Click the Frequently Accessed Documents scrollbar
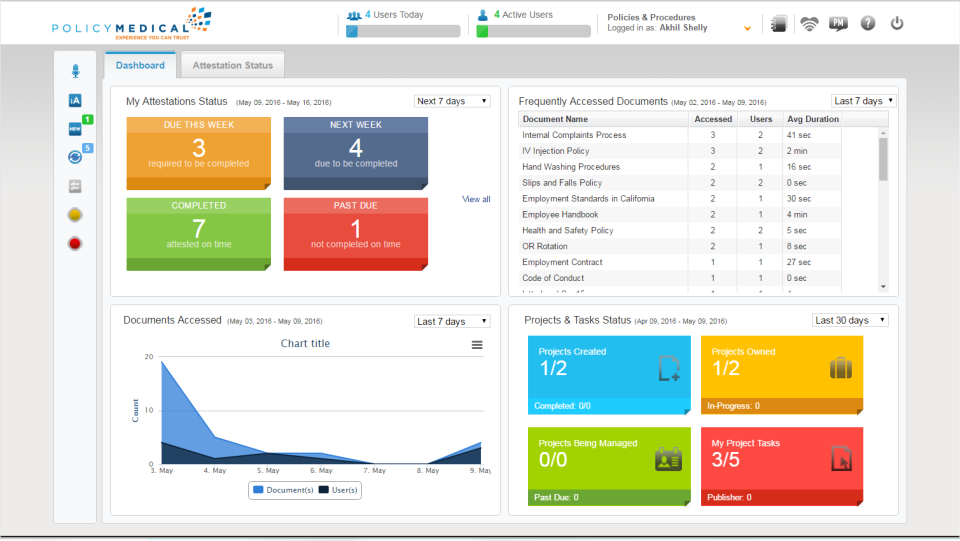This screenshot has height=541, width=960. click(x=882, y=158)
